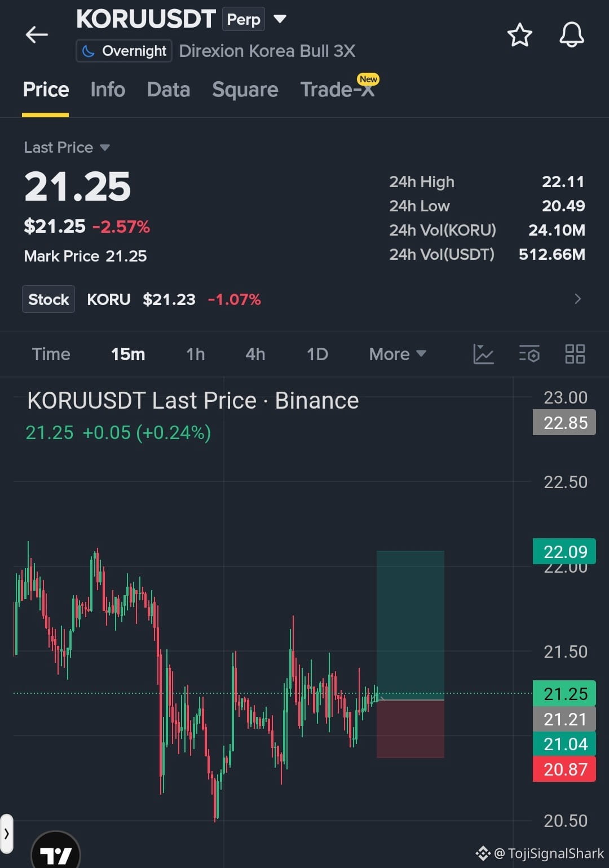The height and width of the screenshot is (868, 609).
Task: Click the Mark Price 21.25 text
Action: pyautogui.click(x=85, y=256)
